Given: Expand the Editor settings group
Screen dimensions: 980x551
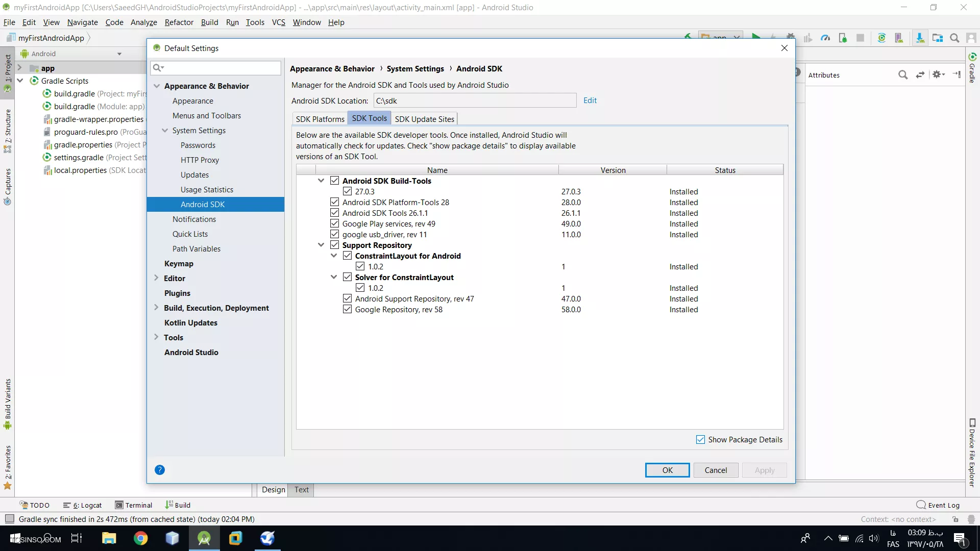Looking at the screenshot, I should 156,278.
